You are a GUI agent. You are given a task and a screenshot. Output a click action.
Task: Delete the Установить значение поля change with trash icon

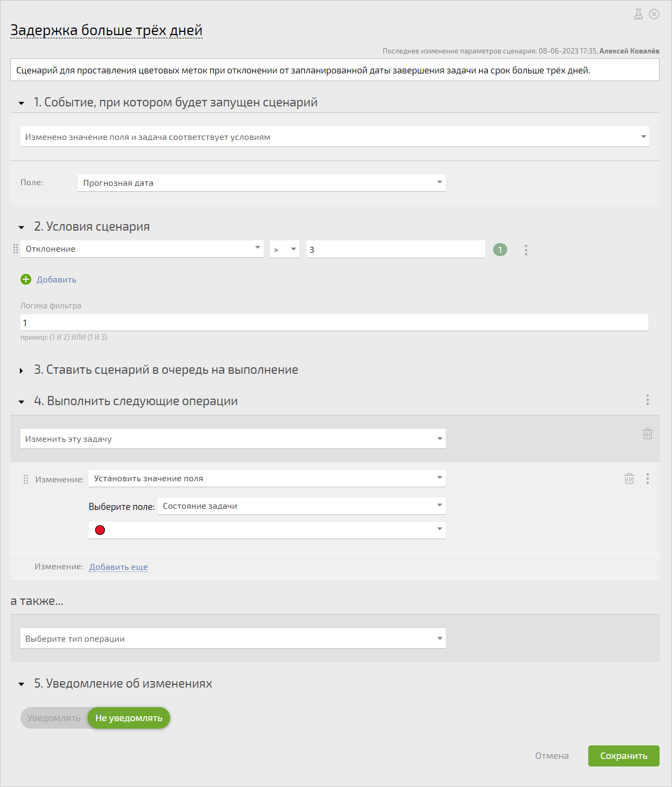click(x=629, y=479)
